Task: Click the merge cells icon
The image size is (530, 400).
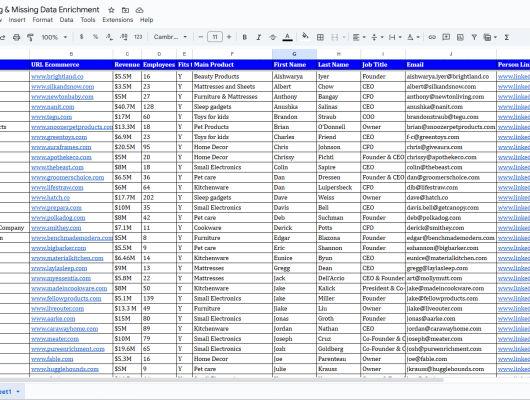Action: pos(334,37)
